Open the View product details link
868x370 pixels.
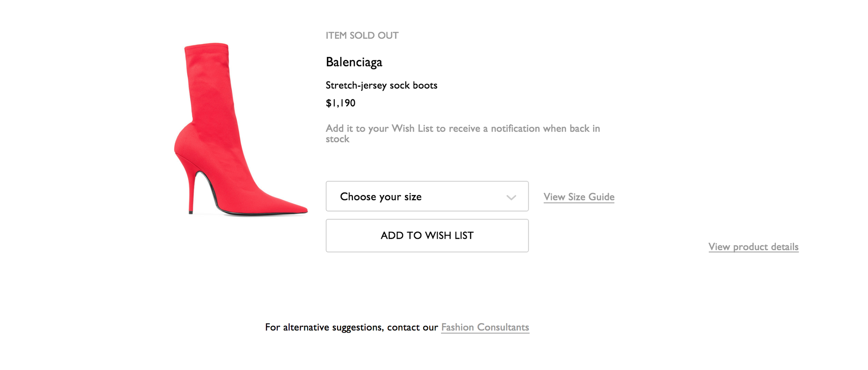coord(753,247)
